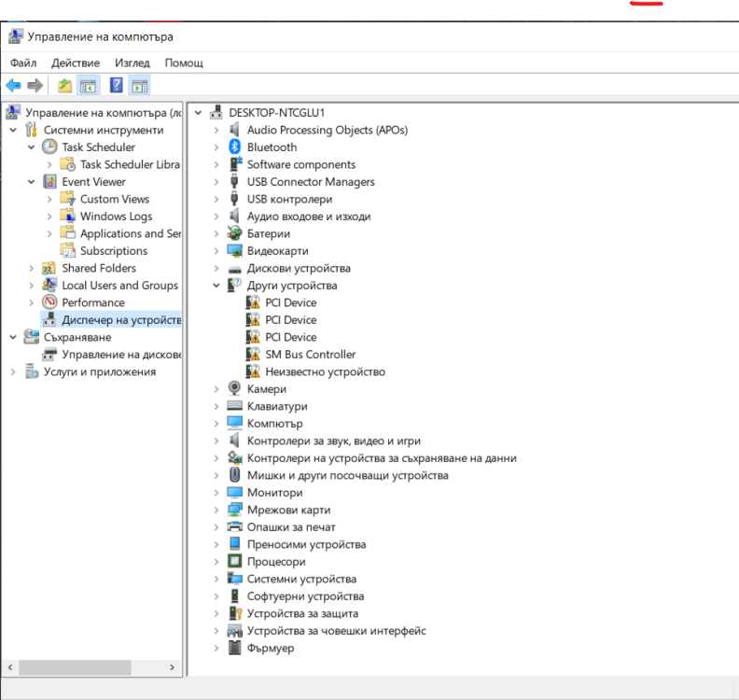Click the Back arrow toolbar icon
This screenshot has height=700, width=739.
pyautogui.click(x=13, y=86)
